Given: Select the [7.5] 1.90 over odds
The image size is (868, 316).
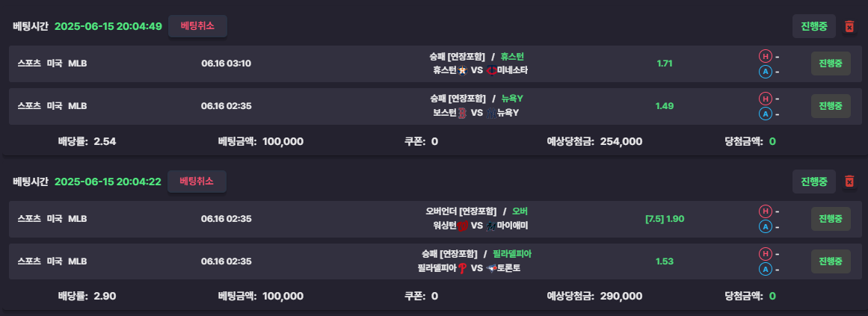Looking at the screenshot, I should 665,219.
